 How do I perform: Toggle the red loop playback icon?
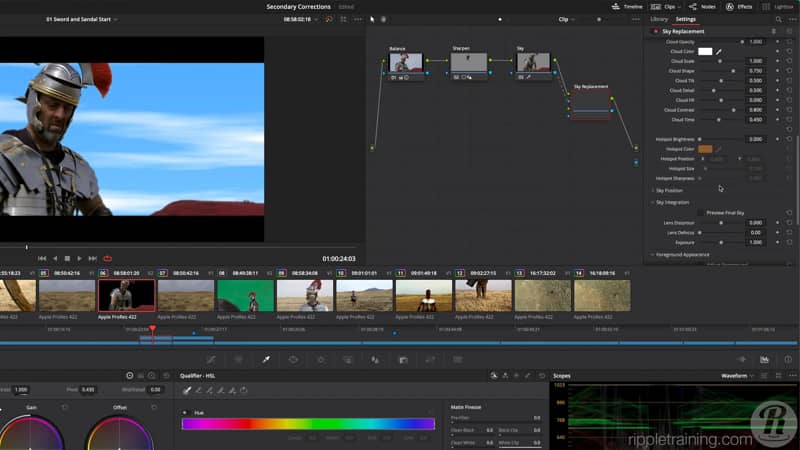(x=107, y=258)
